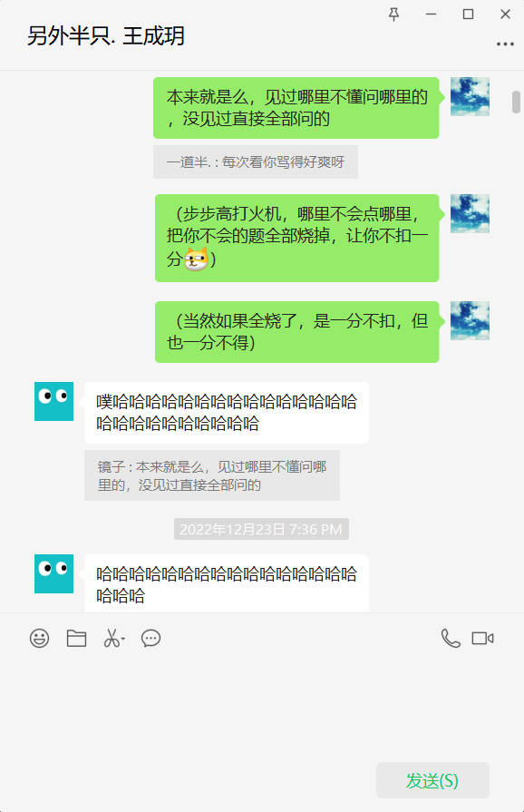Viewport: 524px width, 812px height.
Task: Click the quoted reply from 一道半
Action: tap(256, 162)
